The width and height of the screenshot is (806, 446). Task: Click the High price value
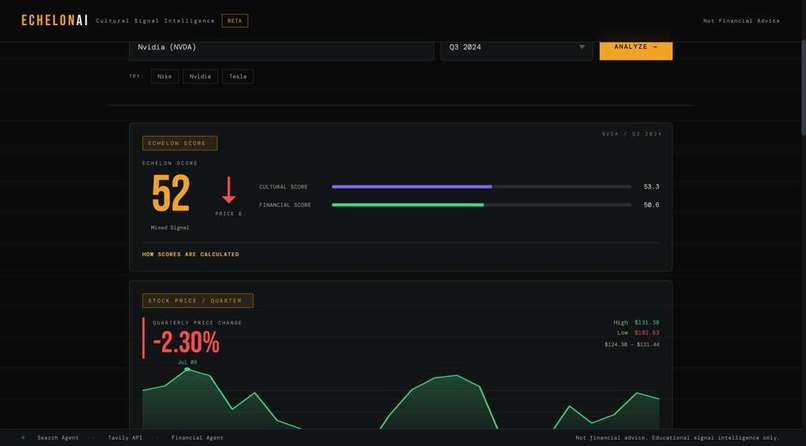click(647, 323)
